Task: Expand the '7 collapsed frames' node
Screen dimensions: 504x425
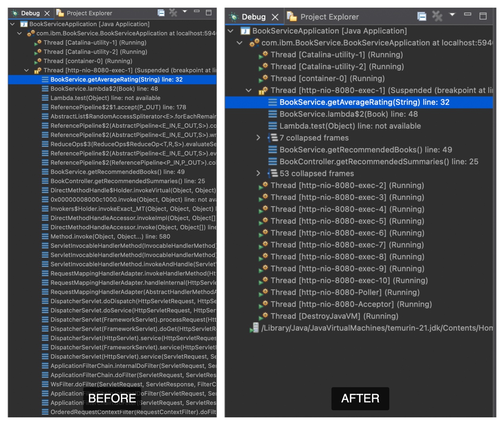Action: (258, 138)
